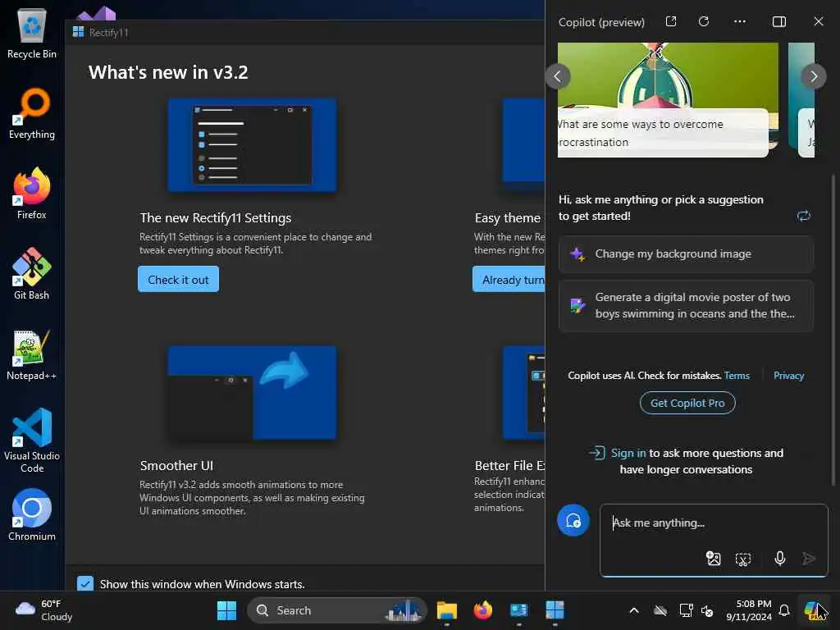This screenshot has height=630, width=840.
Task: Go to next Copilot suggestion card
Action: pos(813,76)
